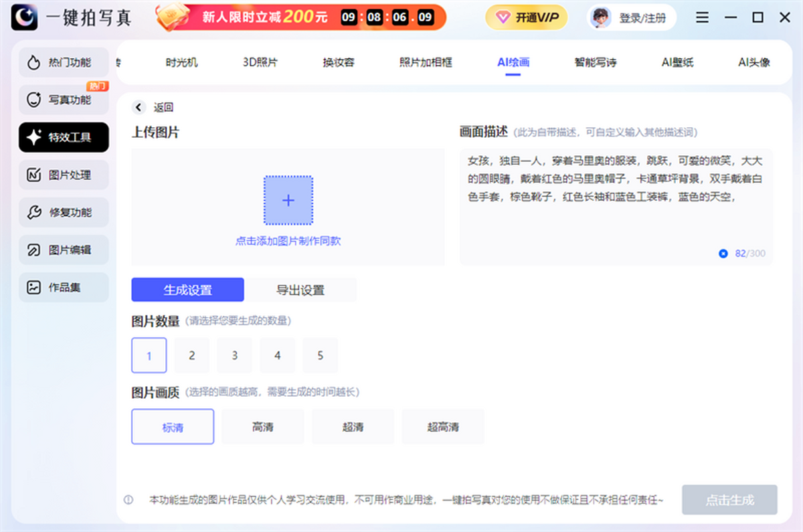Choose 高清 image quality option
This screenshot has width=803, height=532.
[263, 427]
